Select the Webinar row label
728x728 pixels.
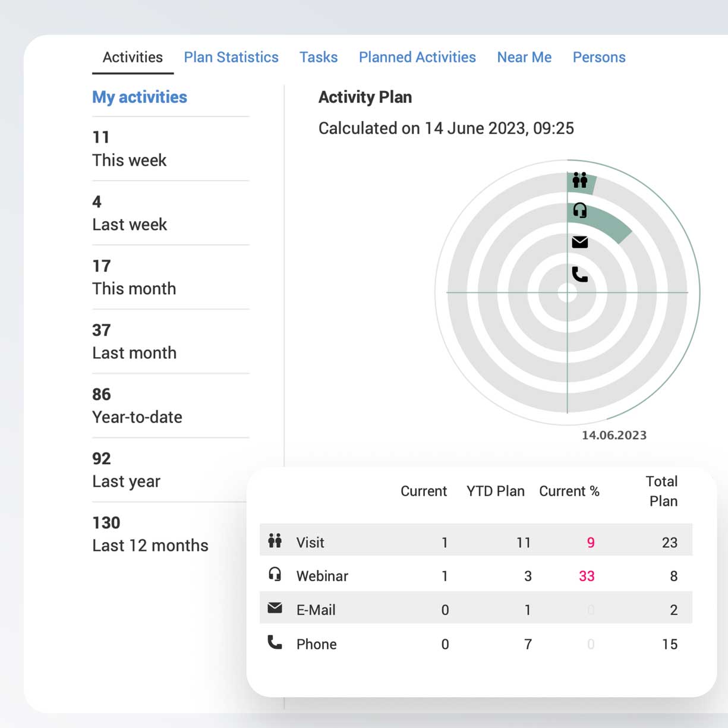click(x=322, y=576)
